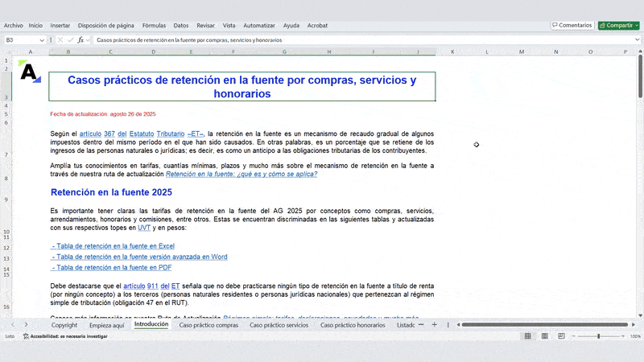Click the zoom slider in status bar

(598, 336)
